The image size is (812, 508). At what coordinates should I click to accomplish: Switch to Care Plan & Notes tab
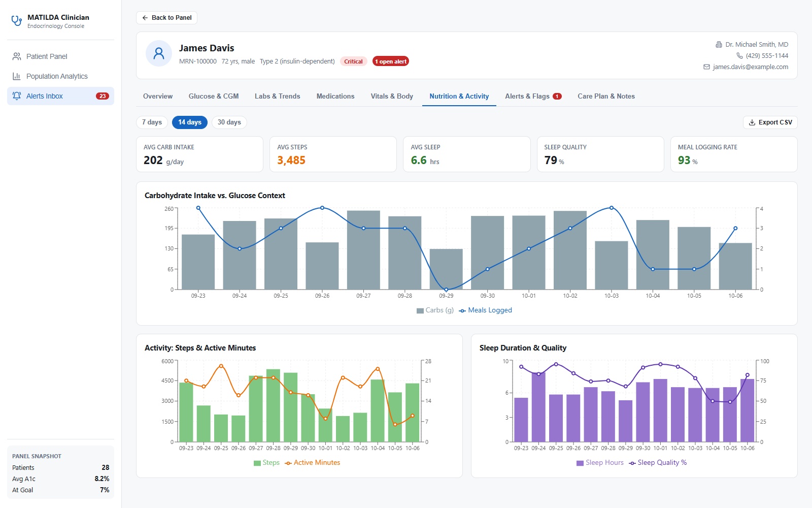coord(606,97)
